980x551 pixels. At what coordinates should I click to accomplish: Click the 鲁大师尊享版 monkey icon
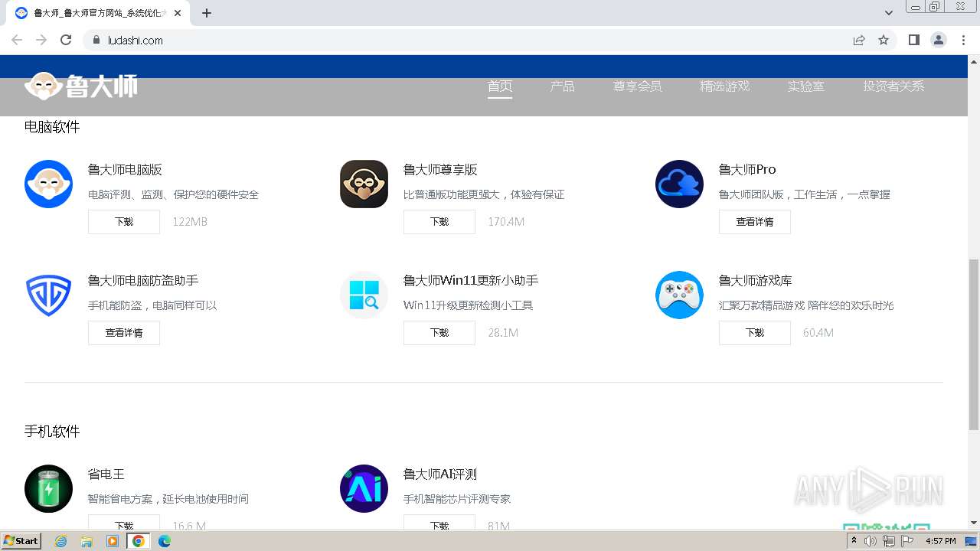click(x=364, y=184)
